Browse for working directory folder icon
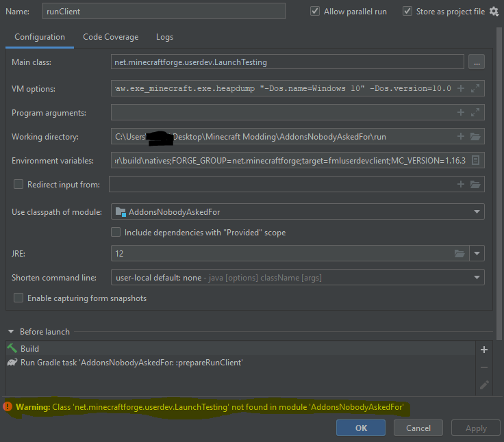 click(476, 136)
